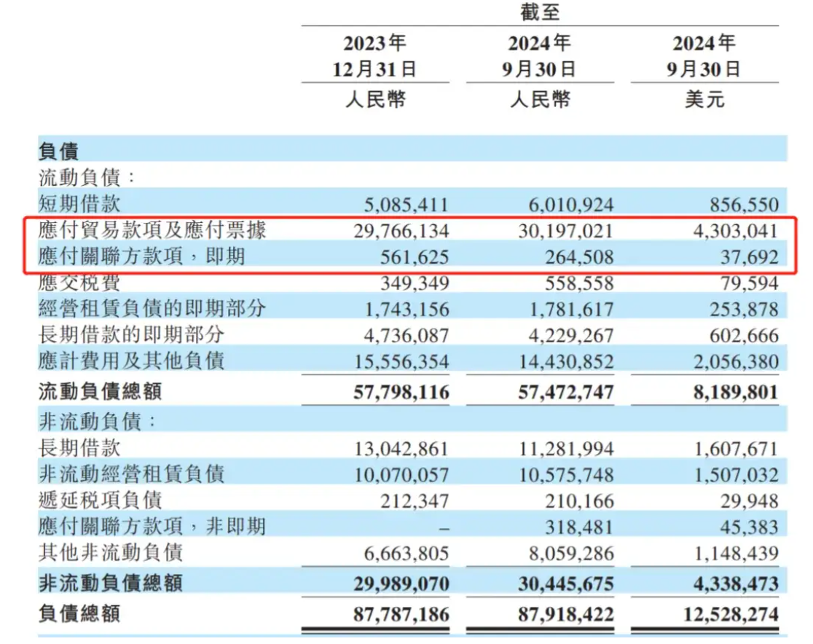The width and height of the screenshot is (813, 644).
Task: Select the 流動負債總額 total label
Action: (x=100, y=391)
